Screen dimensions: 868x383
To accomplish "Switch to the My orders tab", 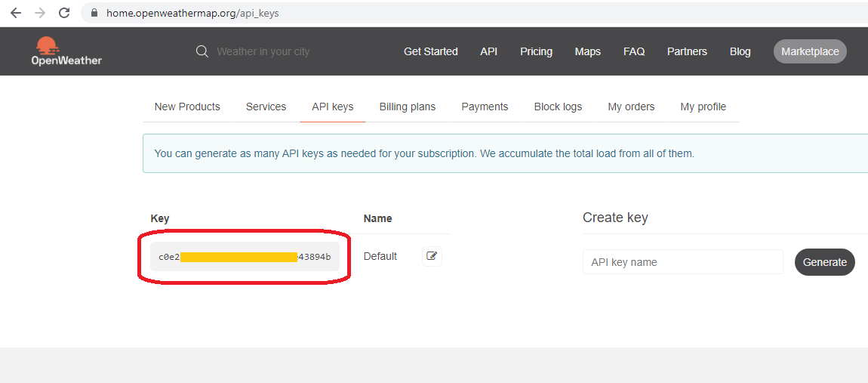I will (x=631, y=107).
